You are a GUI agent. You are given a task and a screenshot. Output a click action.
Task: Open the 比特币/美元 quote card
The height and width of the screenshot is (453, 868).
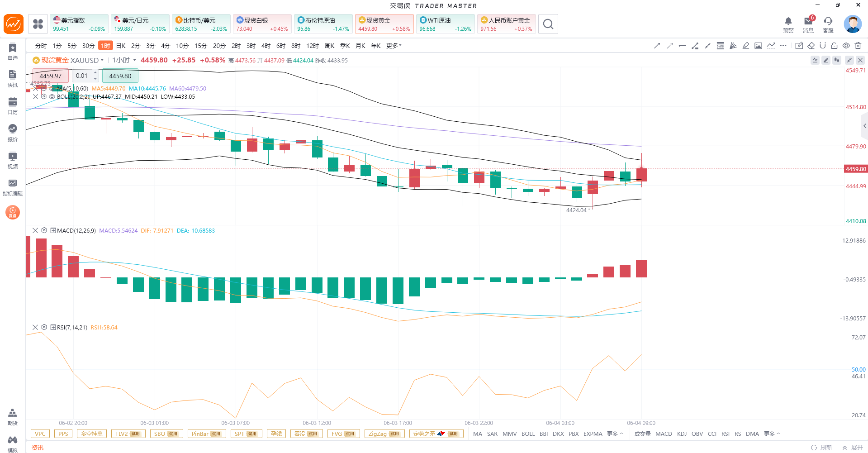point(201,24)
